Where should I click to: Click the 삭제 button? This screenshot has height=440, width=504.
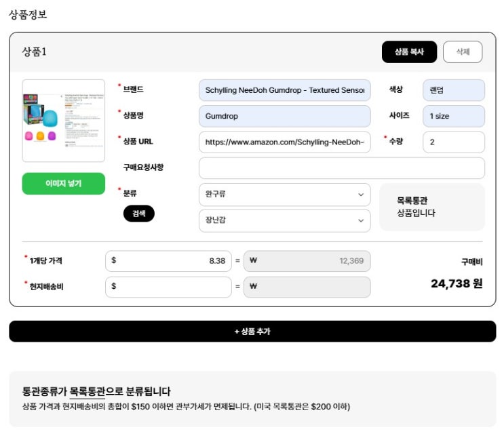(463, 52)
